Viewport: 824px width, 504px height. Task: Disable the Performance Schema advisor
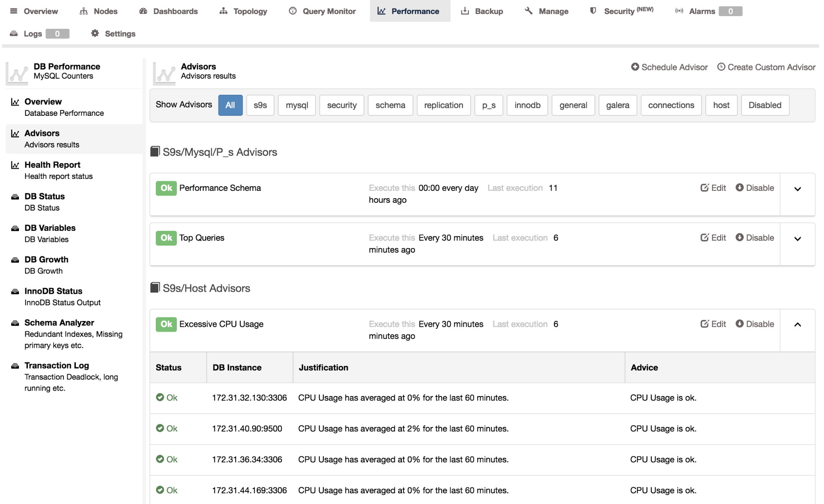755,188
